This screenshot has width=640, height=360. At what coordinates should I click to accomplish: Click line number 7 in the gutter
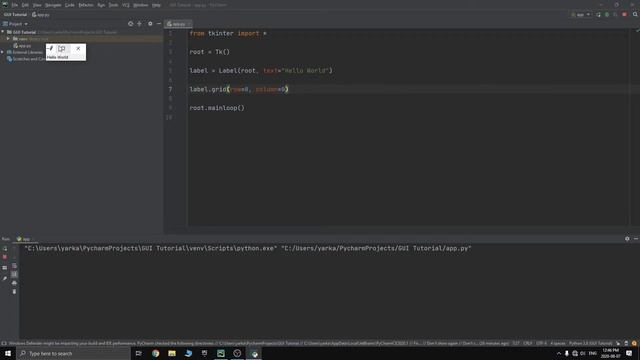pyautogui.click(x=170, y=89)
